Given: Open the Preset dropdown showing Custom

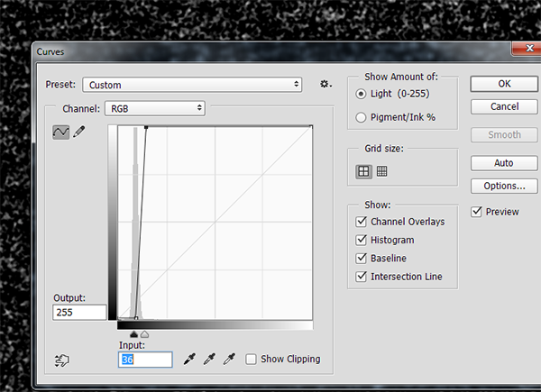Looking at the screenshot, I should point(192,85).
